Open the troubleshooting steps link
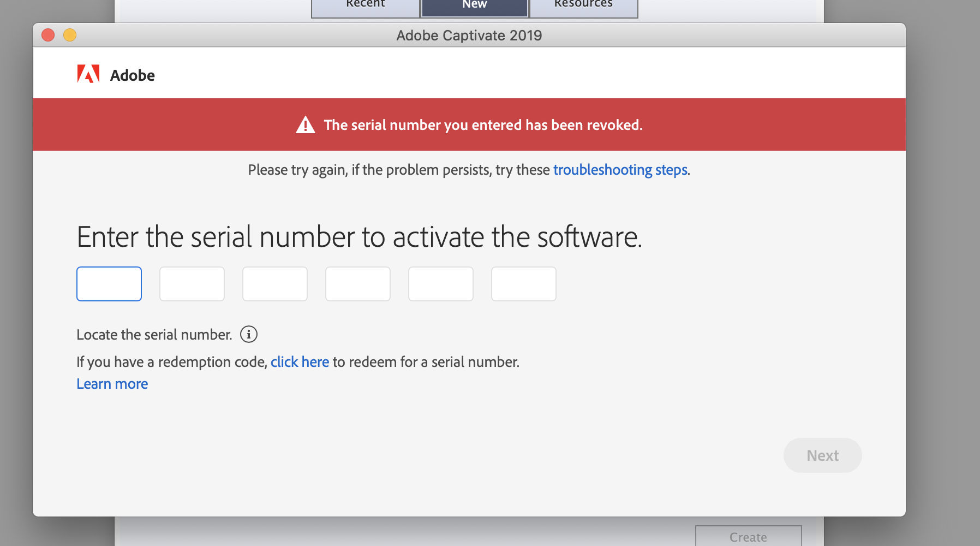 pyautogui.click(x=620, y=170)
